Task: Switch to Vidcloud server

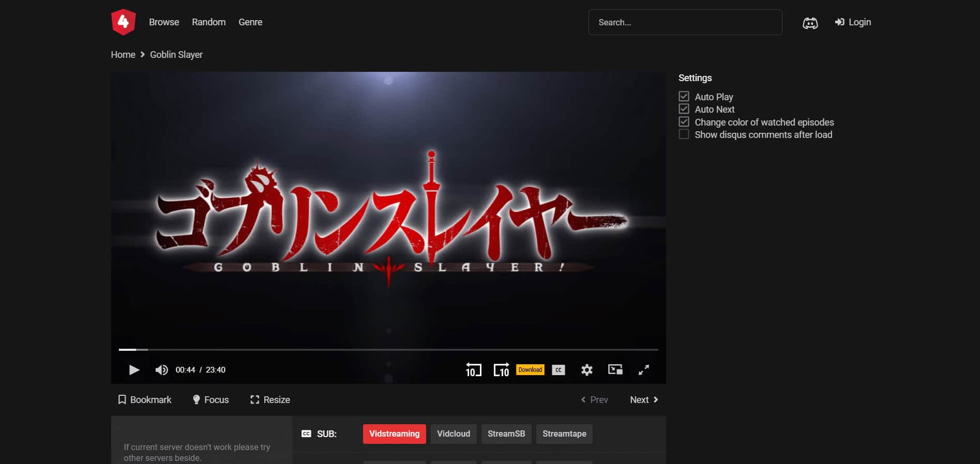Action: (454, 434)
